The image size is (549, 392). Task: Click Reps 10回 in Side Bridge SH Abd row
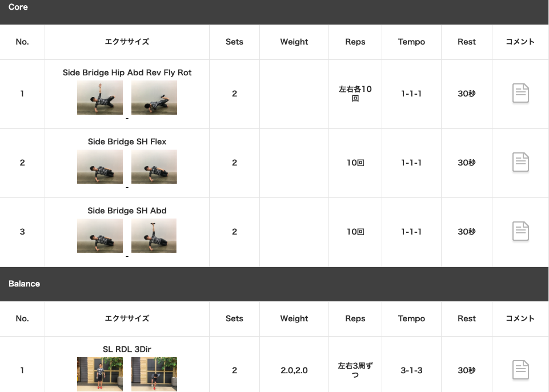(x=355, y=232)
